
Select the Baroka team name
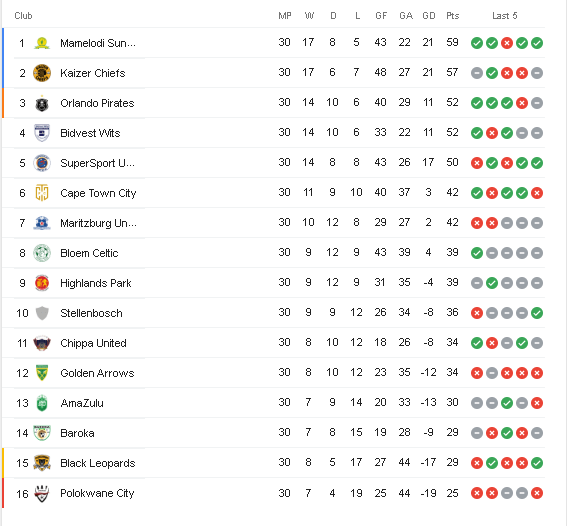click(x=77, y=433)
